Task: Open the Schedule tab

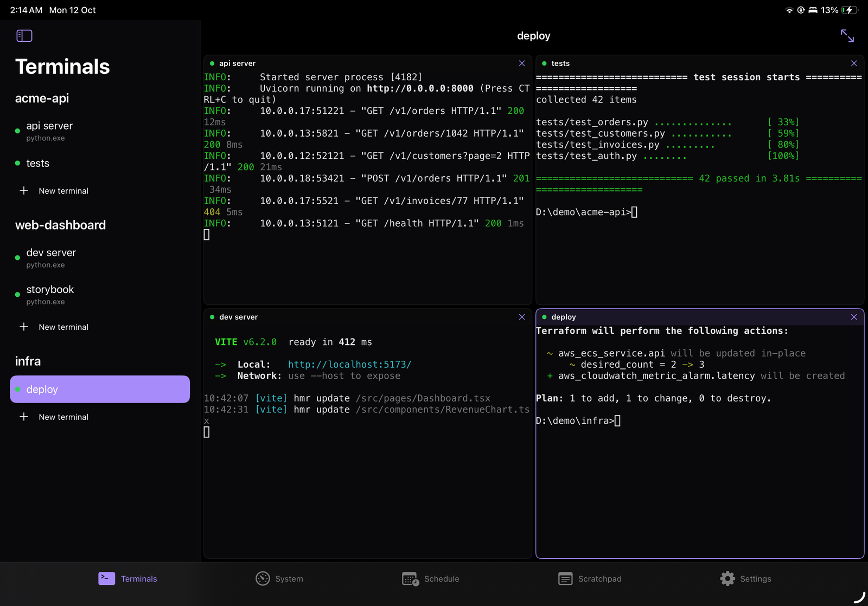Action: click(431, 579)
